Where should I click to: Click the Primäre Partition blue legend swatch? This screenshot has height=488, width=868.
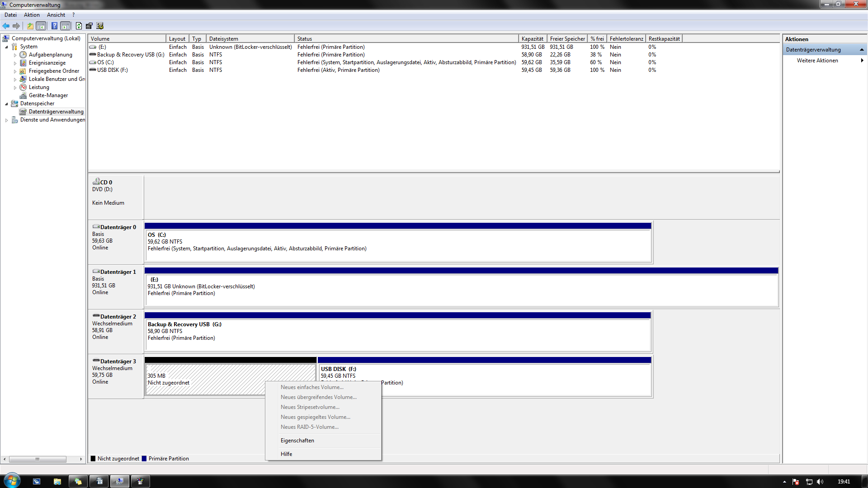(144, 459)
